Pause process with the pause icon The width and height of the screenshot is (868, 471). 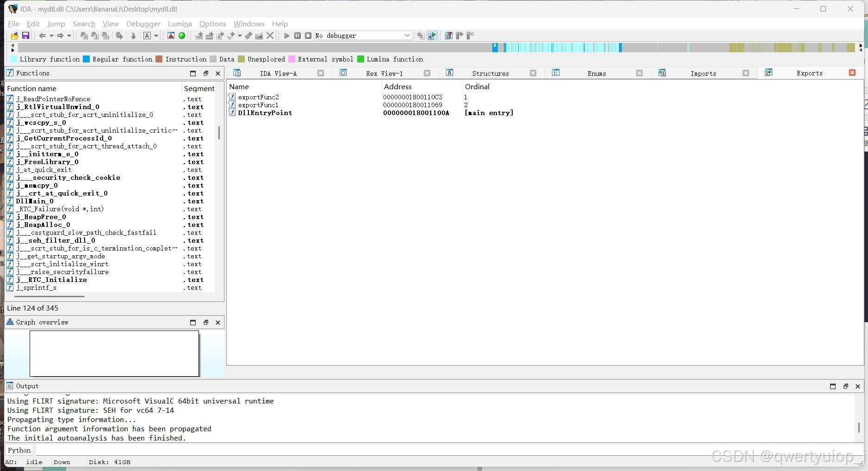click(x=298, y=36)
